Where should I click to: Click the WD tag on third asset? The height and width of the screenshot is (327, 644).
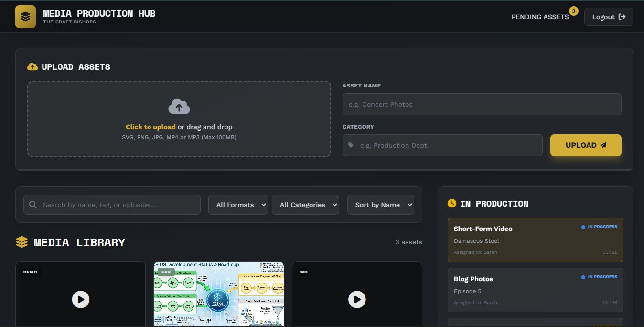tap(304, 272)
